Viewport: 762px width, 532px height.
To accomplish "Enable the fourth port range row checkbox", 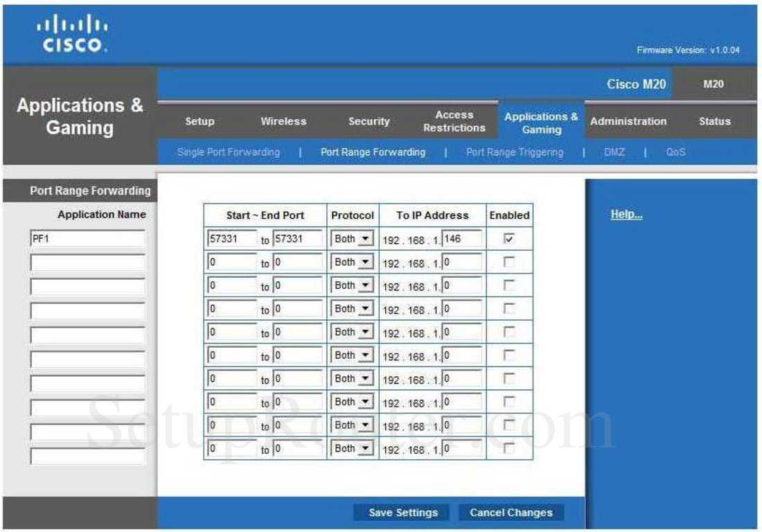I will point(509,308).
